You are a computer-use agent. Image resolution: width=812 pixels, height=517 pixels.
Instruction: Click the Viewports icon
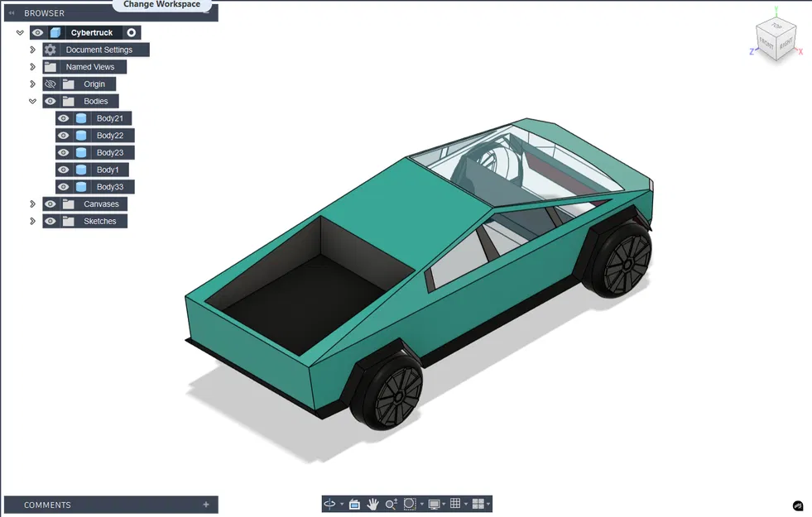click(478, 504)
